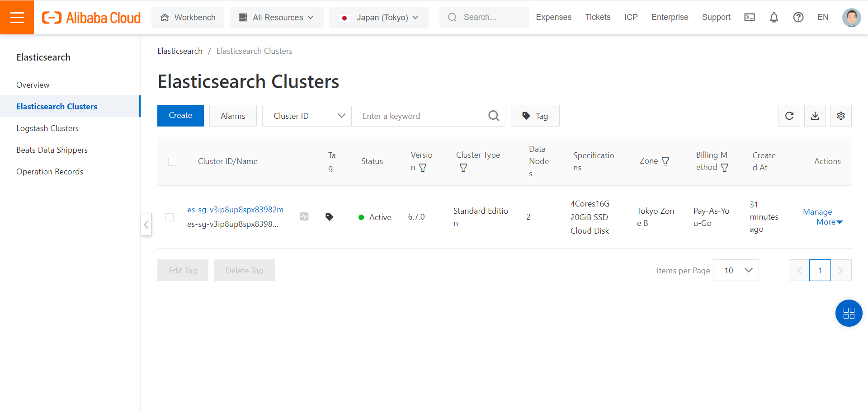Expand More actions for cluster

[x=830, y=222]
